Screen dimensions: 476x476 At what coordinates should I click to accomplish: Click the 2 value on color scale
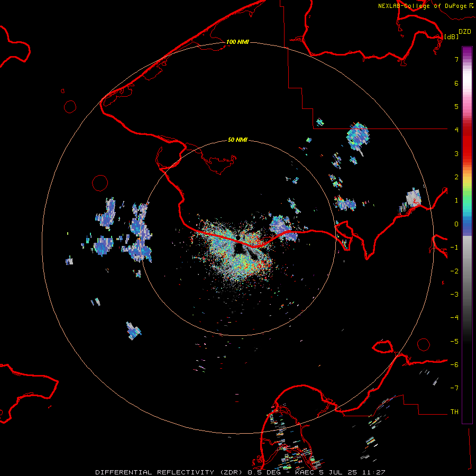[x=456, y=177]
